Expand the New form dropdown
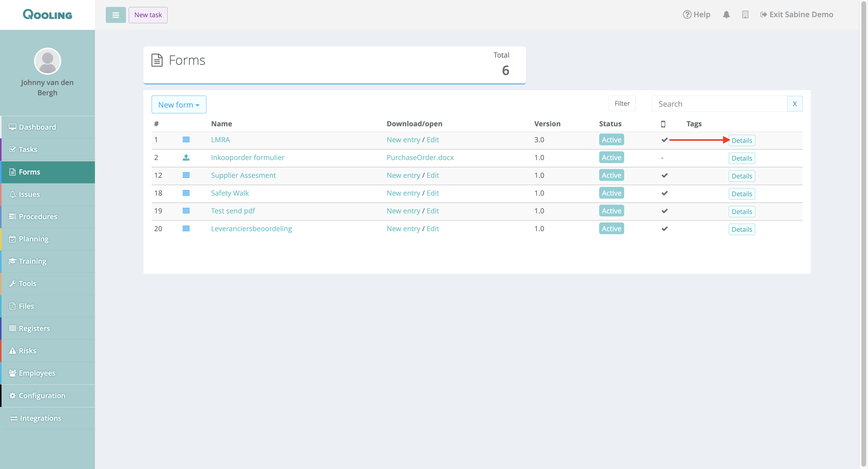The height and width of the screenshot is (469, 868). point(179,105)
